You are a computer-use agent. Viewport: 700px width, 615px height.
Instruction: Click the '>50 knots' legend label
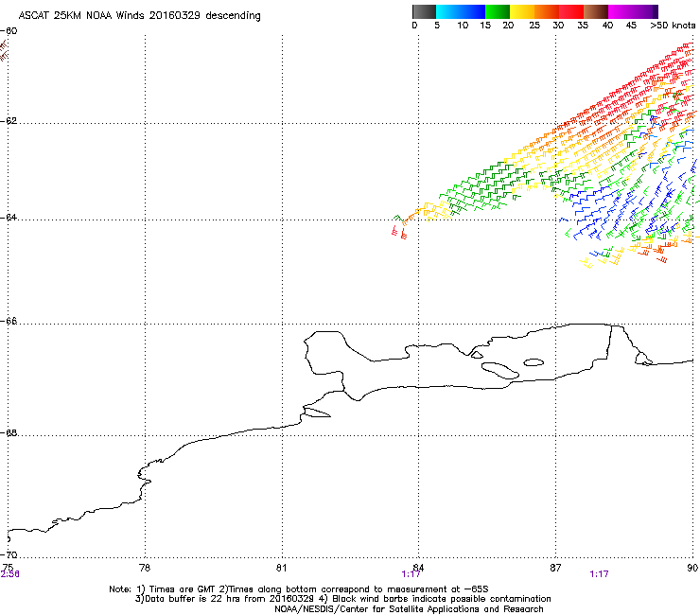[x=673, y=26]
